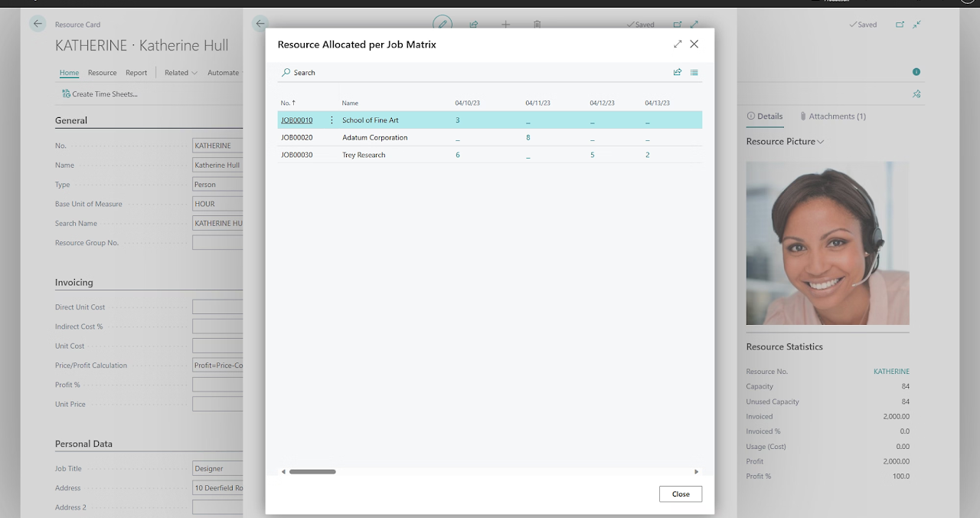980x518 pixels.
Task: Close the Resource Allocated per Job Matrix dialog
Action: pos(694,44)
